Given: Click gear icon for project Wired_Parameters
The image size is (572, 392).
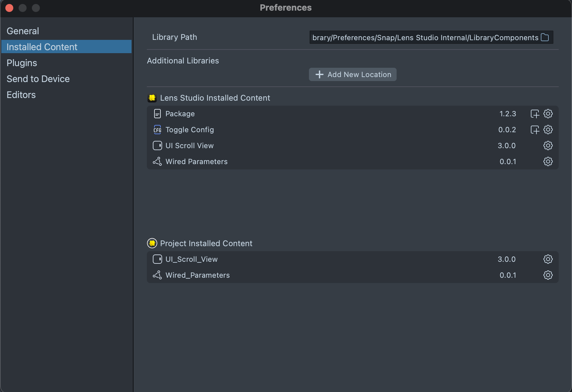Looking at the screenshot, I should [548, 275].
